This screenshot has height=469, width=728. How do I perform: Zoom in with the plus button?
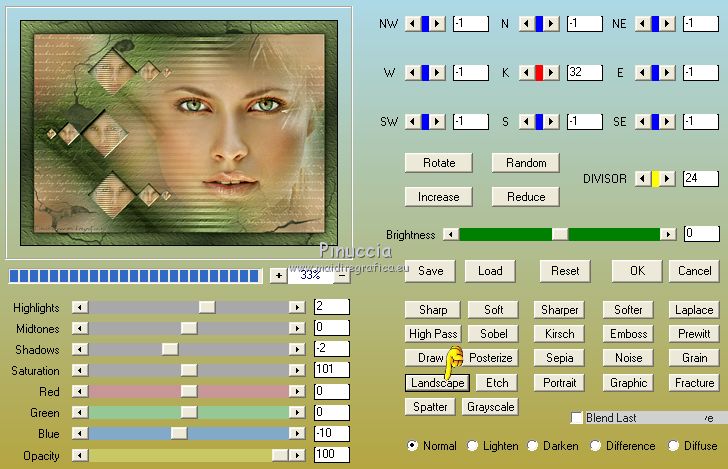point(279,275)
